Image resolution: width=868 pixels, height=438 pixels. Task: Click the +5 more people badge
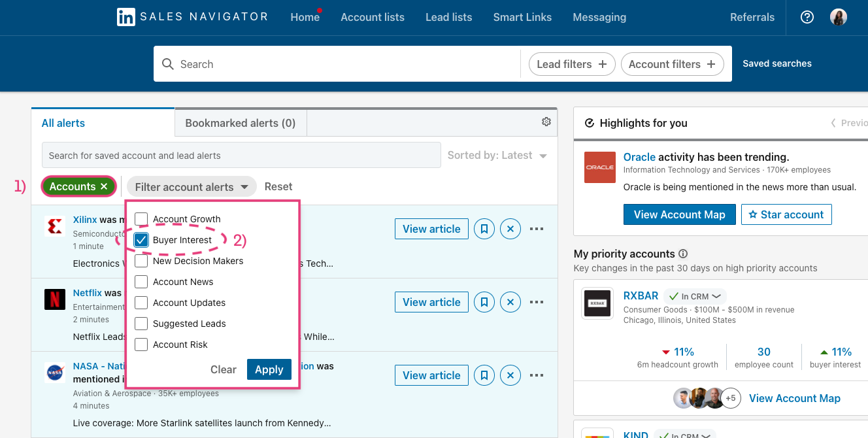pos(730,398)
